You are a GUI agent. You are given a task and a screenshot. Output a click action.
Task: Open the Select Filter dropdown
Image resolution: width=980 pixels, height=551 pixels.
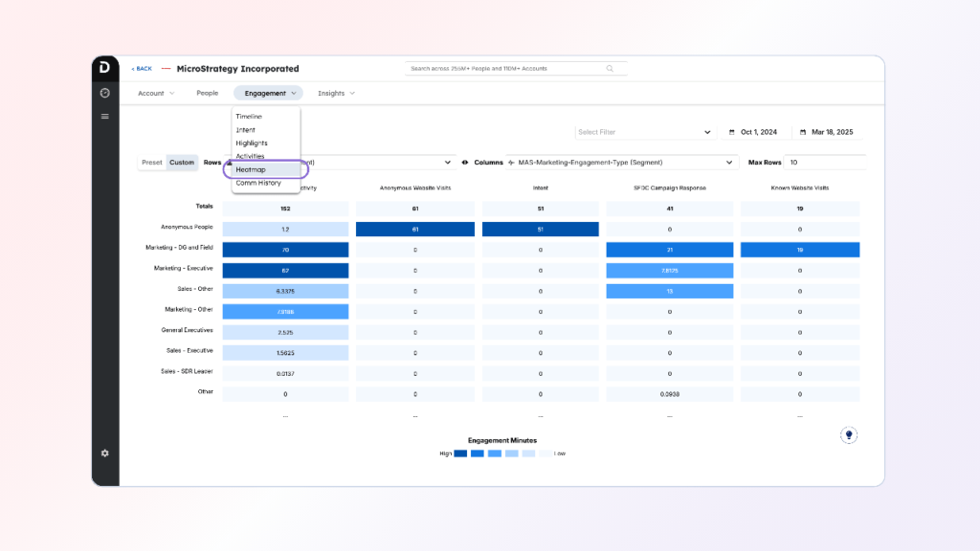click(644, 132)
